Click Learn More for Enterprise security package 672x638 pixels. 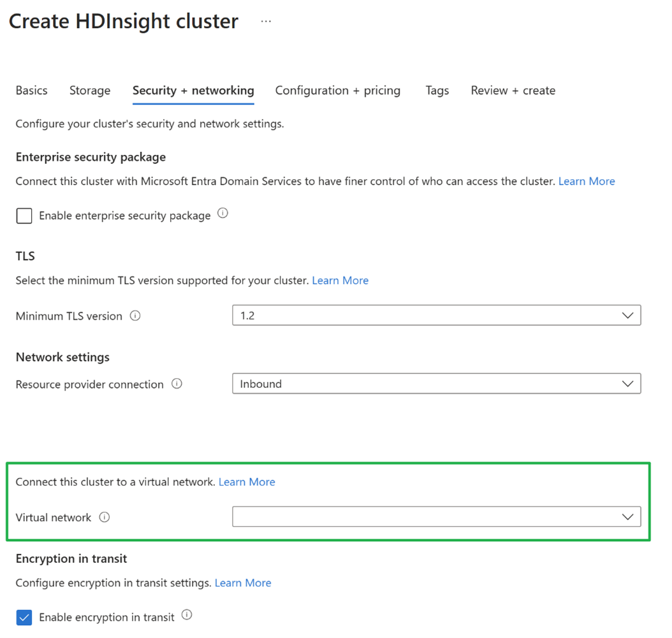pyautogui.click(x=587, y=181)
